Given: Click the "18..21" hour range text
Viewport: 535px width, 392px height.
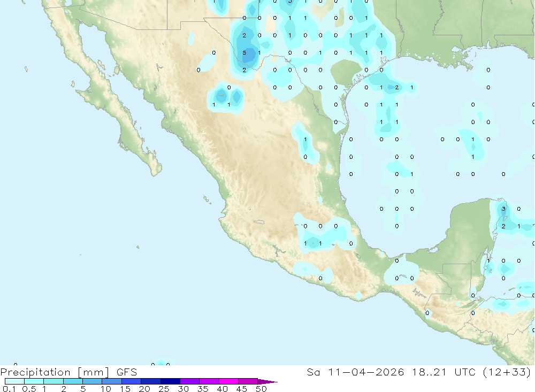Looking at the screenshot, I should 429,372.
